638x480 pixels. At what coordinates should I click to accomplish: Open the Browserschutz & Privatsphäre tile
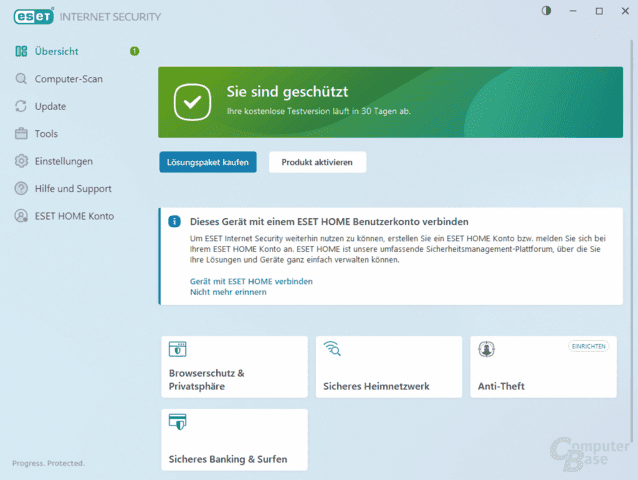click(234, 367)
